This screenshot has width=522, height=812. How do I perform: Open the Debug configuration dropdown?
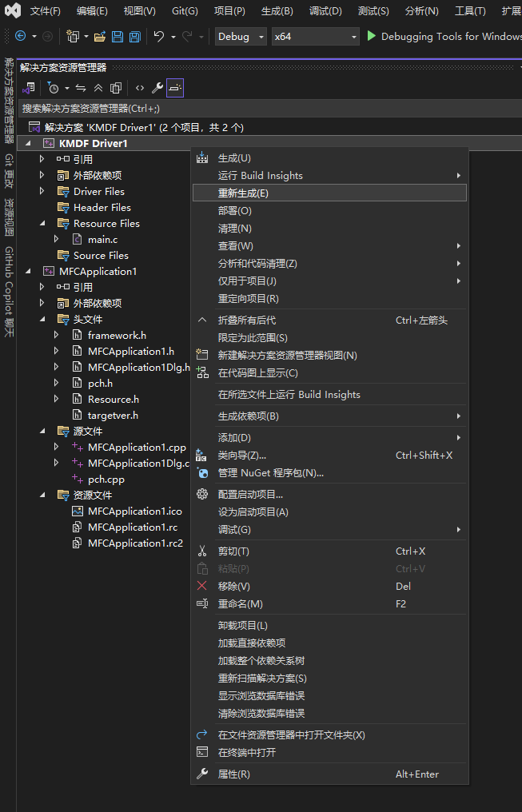pos(241,36)
